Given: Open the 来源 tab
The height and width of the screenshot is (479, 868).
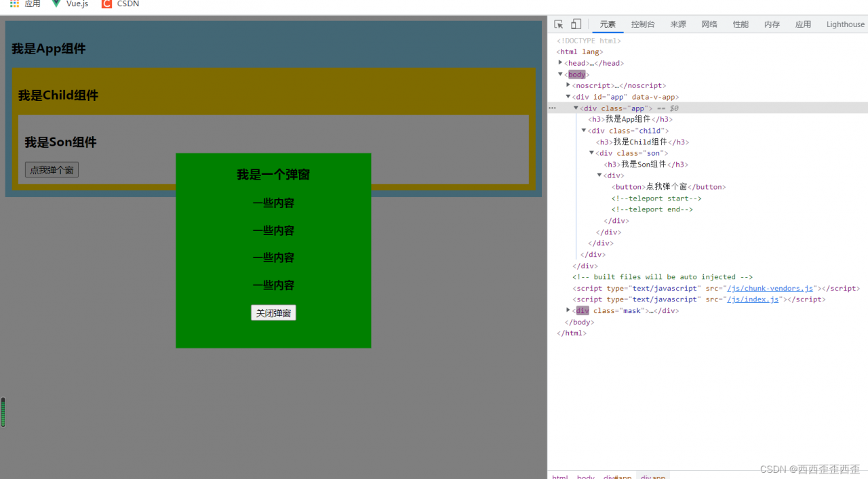Looking at the screenshot, I should pyautogui.click(x=678, y=24).
